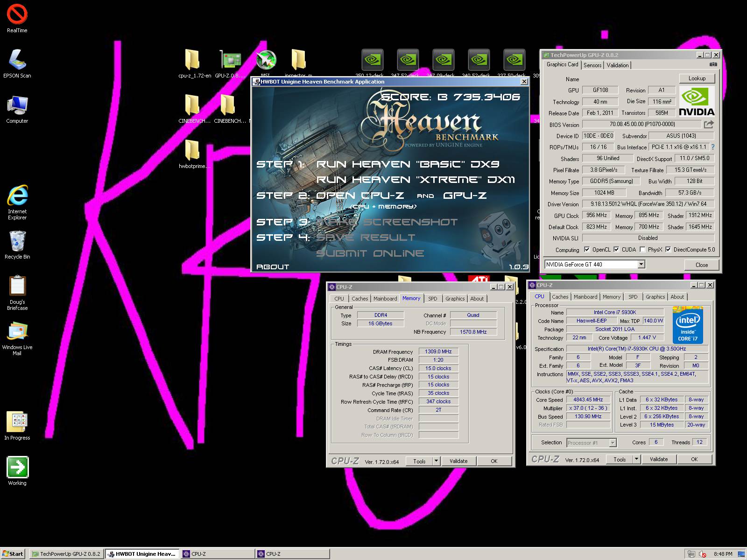Click the taskbar clock showing 8:48 PM
747x560 pixels.
(x=723, y=554)
